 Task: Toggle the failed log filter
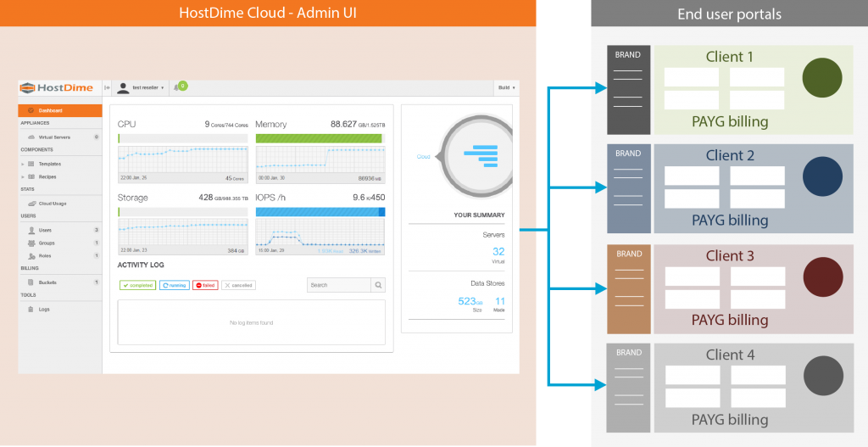click(x=205, y=285)
